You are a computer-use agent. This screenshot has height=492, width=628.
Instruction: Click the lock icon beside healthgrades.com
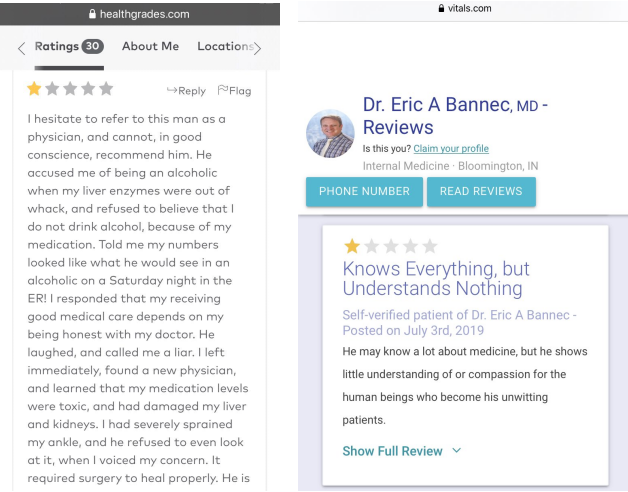coord(92,14)
